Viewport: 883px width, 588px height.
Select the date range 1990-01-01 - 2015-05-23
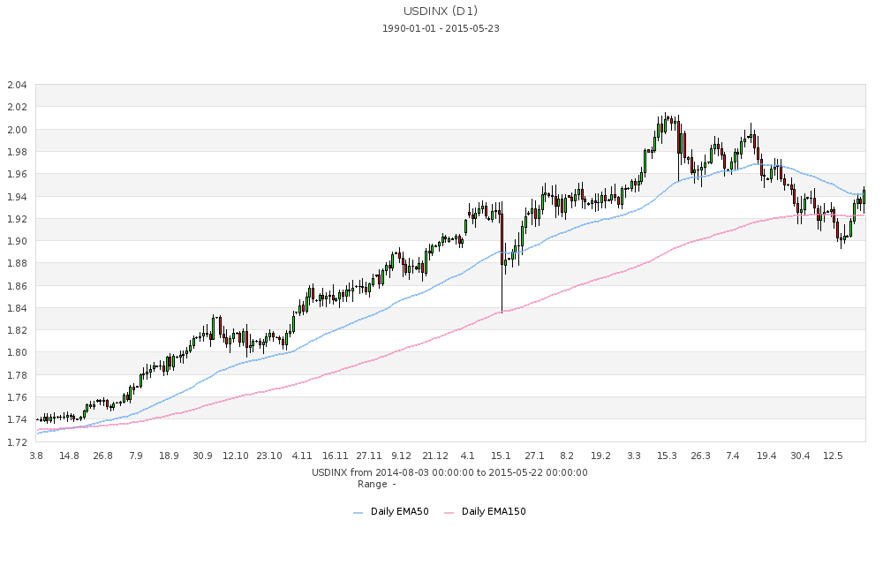tap(441, 28)
